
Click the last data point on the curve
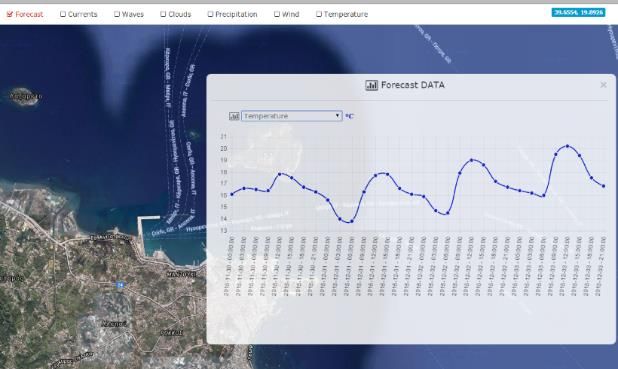tap(603, 186)
